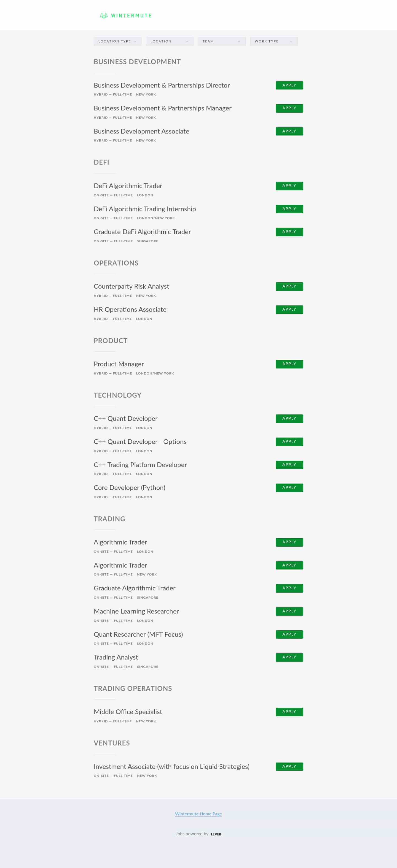Open DeFi Algorithmic Trading Internship posting
The width and height of the screenshot is (397, 868).
[x=145, y=209]
